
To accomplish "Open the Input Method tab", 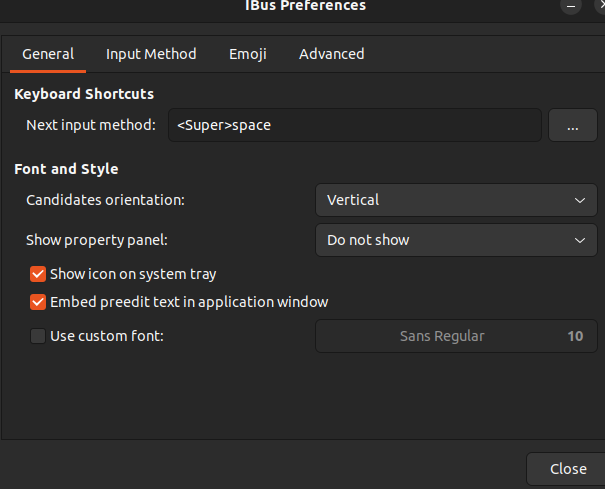I will click(x=151, y=54).
